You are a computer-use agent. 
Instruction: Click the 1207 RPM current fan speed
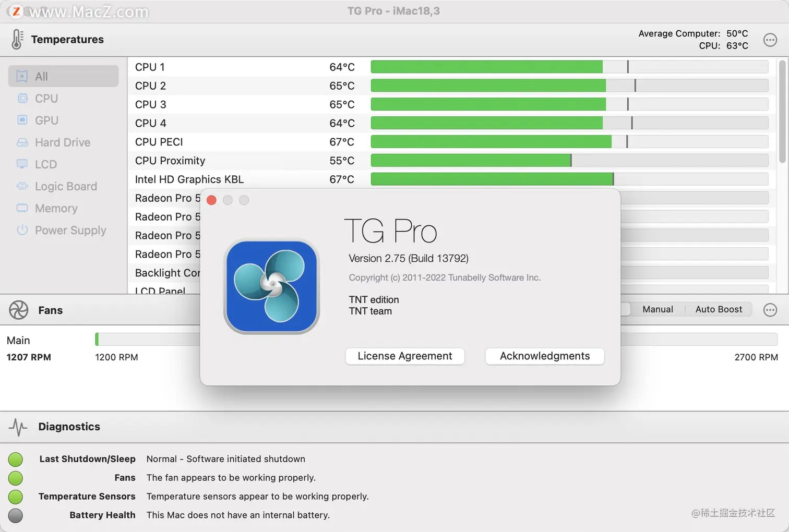(x=29, y=357)
